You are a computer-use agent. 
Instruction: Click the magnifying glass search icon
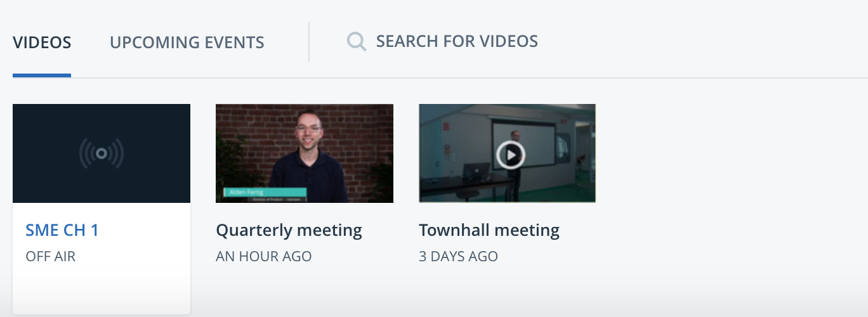click(357, 42)
